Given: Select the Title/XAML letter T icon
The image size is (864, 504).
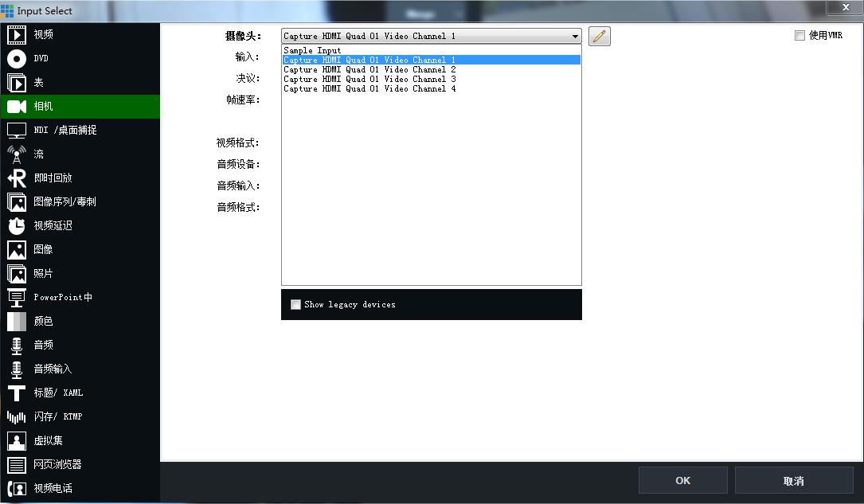Looking at the screenshot, I should pyautogui.click(x=17, y=393).
